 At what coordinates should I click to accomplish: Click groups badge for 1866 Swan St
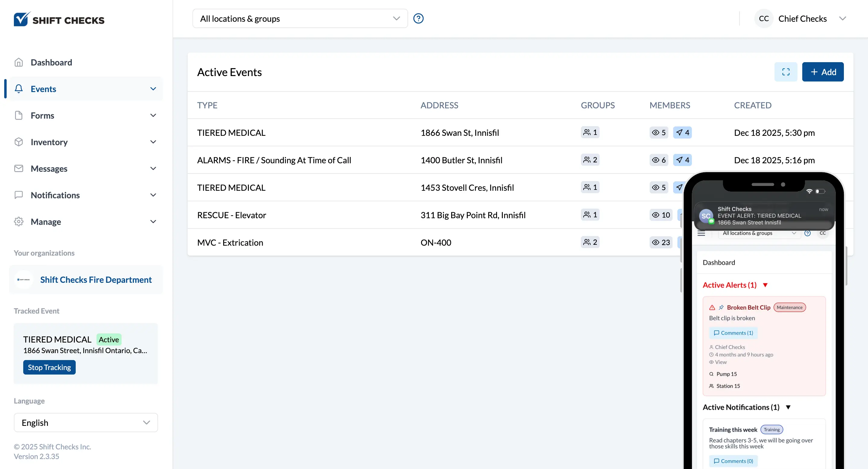click(590, 132)
